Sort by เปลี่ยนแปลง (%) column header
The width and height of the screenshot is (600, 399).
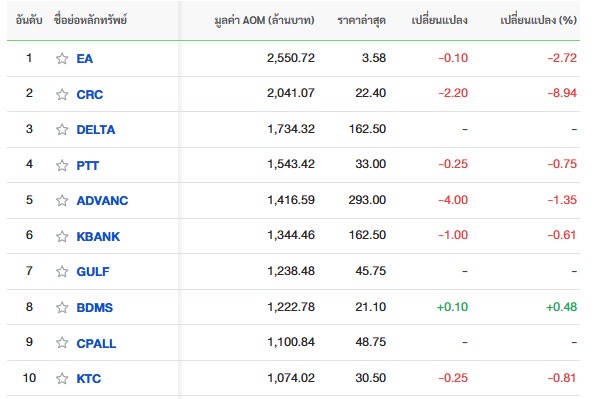click(538, 20)
